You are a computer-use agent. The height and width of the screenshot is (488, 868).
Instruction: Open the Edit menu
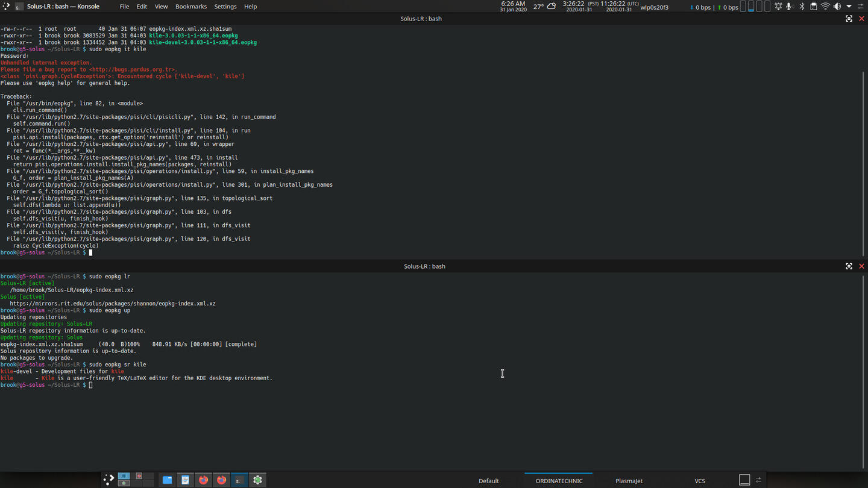click(x=142, y=7)
